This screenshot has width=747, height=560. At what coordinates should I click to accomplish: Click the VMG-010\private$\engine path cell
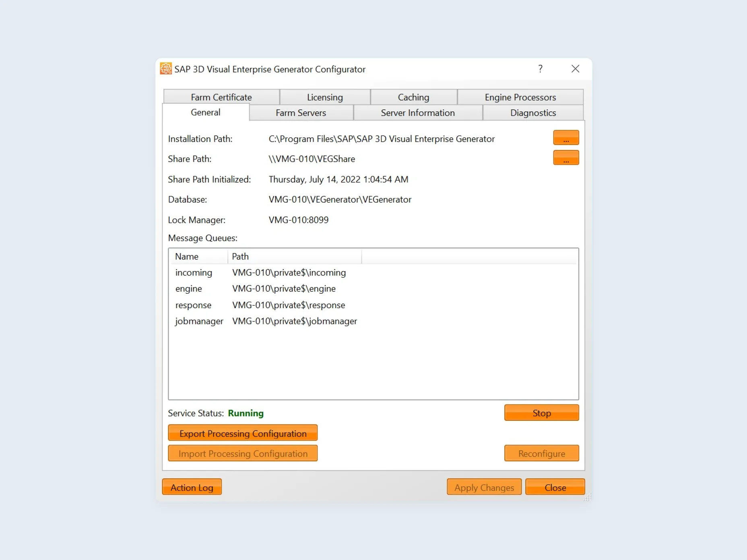284,288
